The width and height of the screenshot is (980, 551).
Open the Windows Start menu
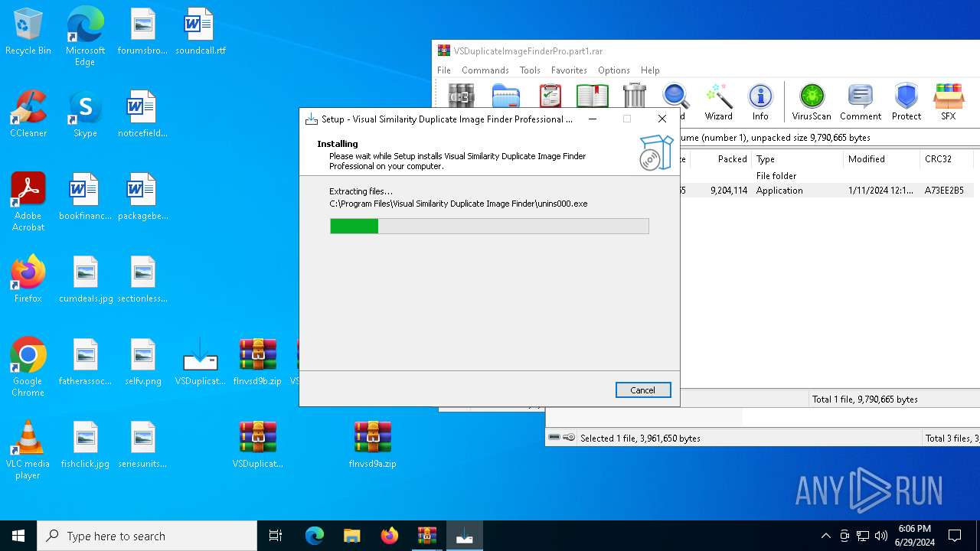(18, 536)
